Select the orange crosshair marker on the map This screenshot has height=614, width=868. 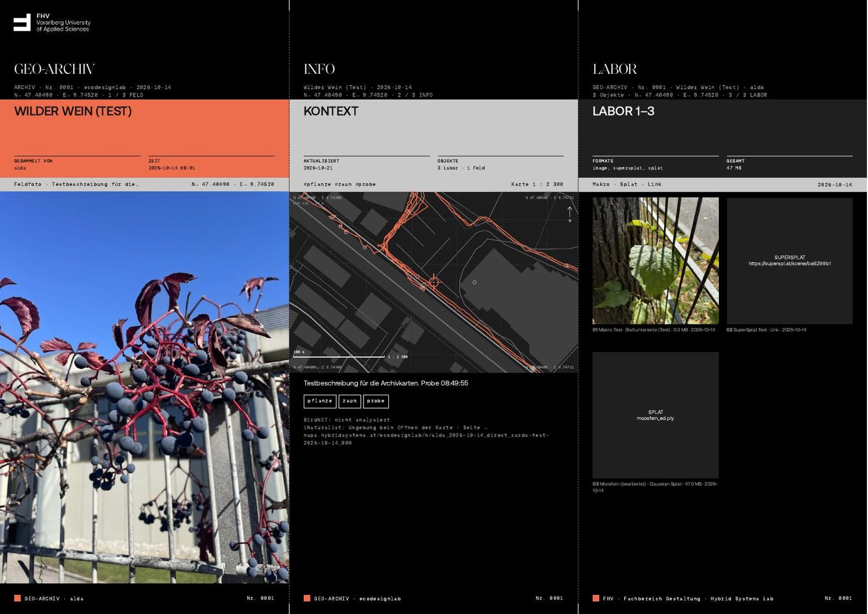pos(434,281)
